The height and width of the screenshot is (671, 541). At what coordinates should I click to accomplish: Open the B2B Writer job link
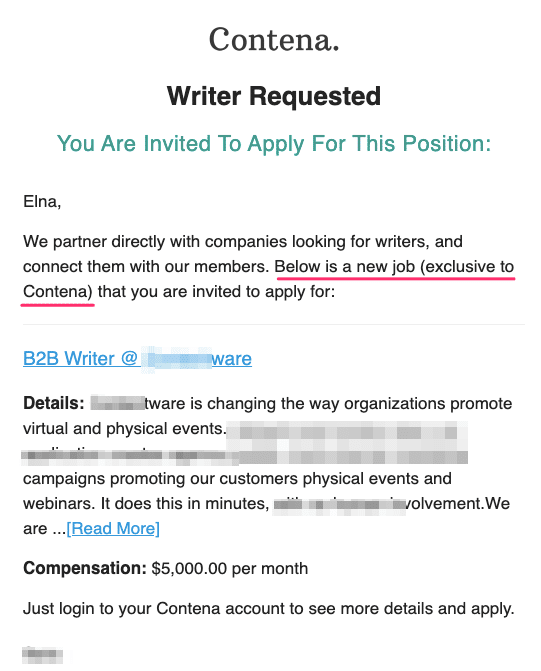pyautogui.click(x=137, y=359)
